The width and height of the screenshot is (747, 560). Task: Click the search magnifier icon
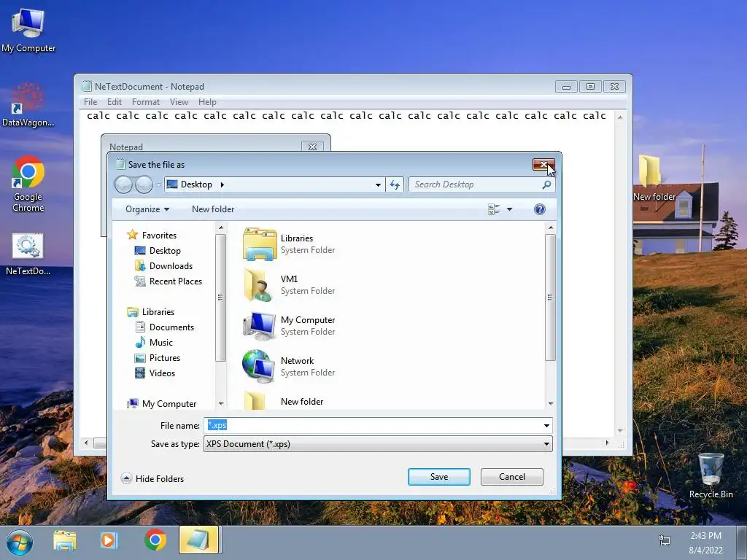click(546, 184)
